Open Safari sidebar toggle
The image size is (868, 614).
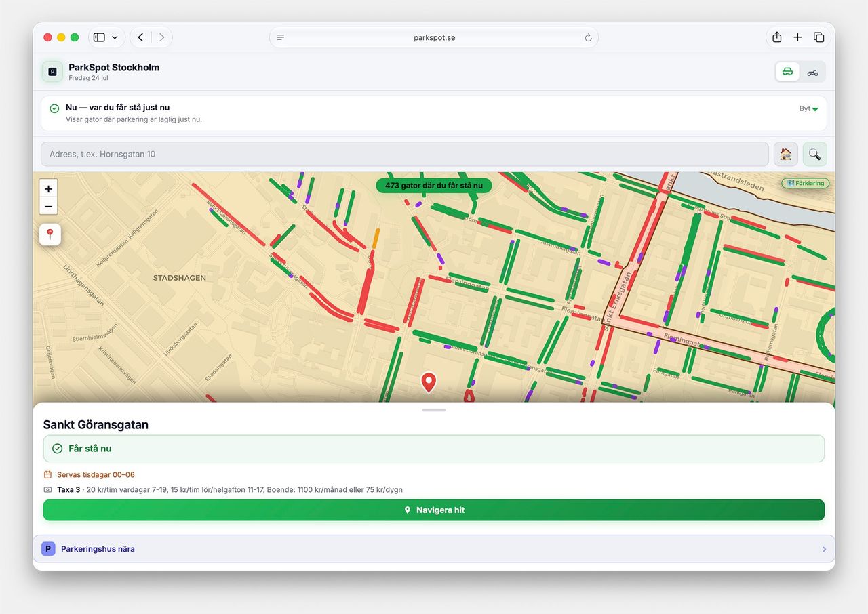point(99,37)
